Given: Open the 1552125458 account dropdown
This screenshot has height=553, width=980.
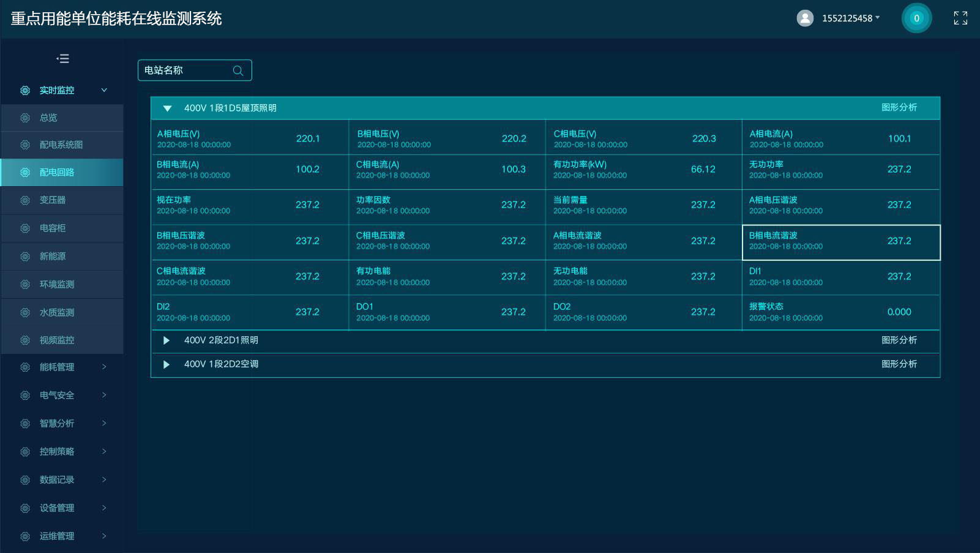Looking at the screenshot, I should click(851, 18).
